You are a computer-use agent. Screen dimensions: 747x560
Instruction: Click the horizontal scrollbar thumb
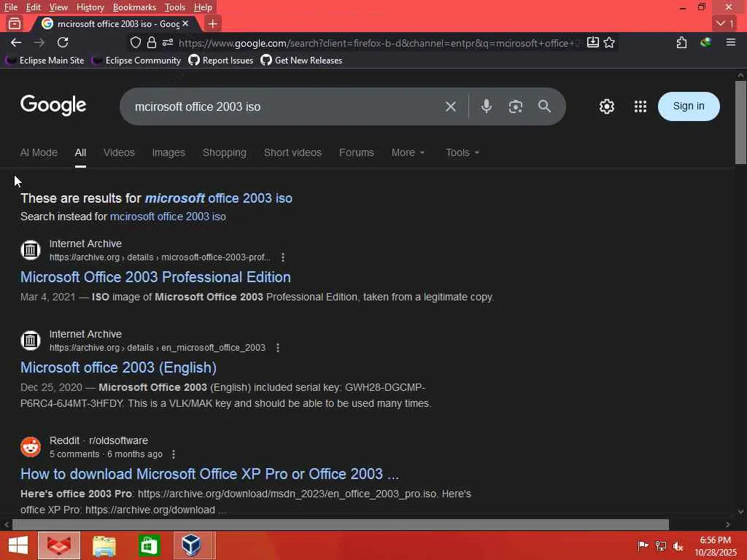[x=340, y=524]
